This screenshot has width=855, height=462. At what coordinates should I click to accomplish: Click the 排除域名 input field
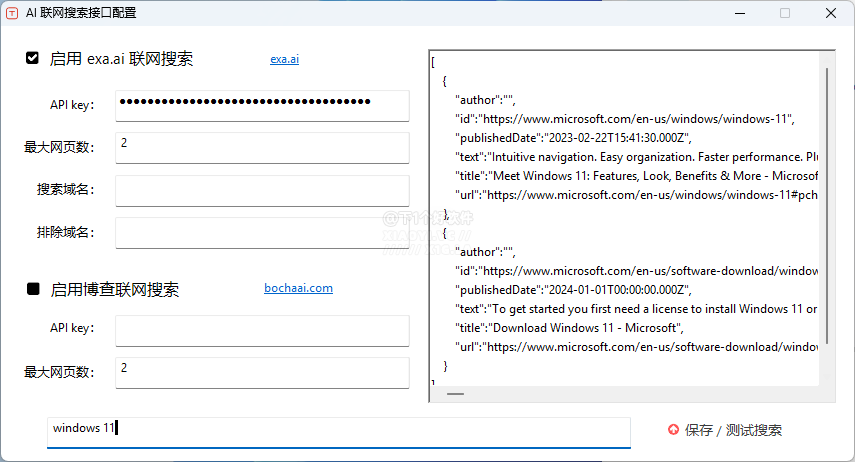(x=262, y=233)
